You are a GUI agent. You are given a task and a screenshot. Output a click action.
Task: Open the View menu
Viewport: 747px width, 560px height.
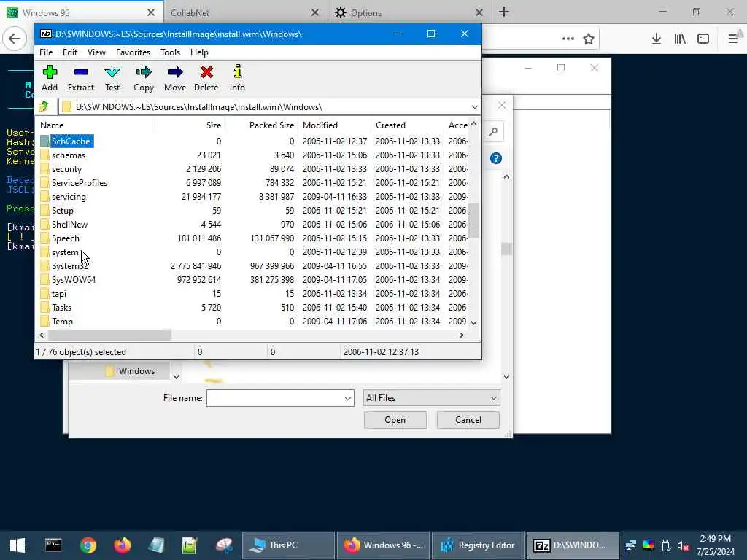coord(97,52)
